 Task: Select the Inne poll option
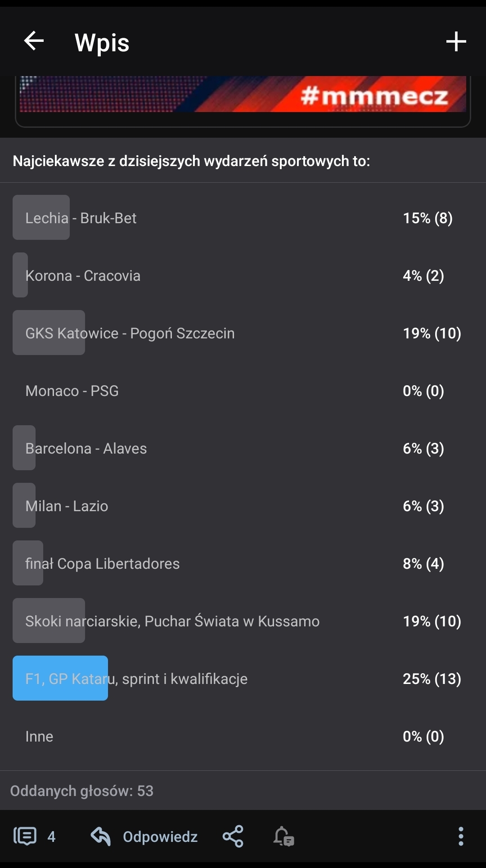click(39, 737)
